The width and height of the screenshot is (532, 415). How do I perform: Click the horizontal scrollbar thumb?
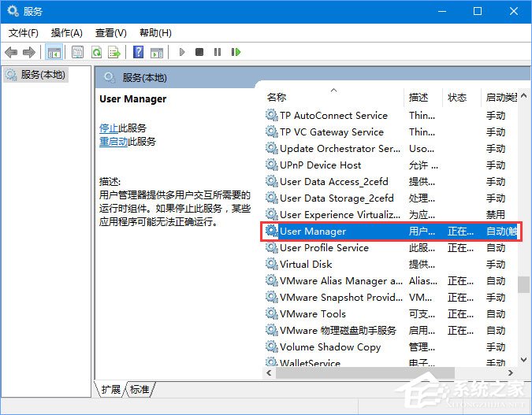[x=365, y=373]
